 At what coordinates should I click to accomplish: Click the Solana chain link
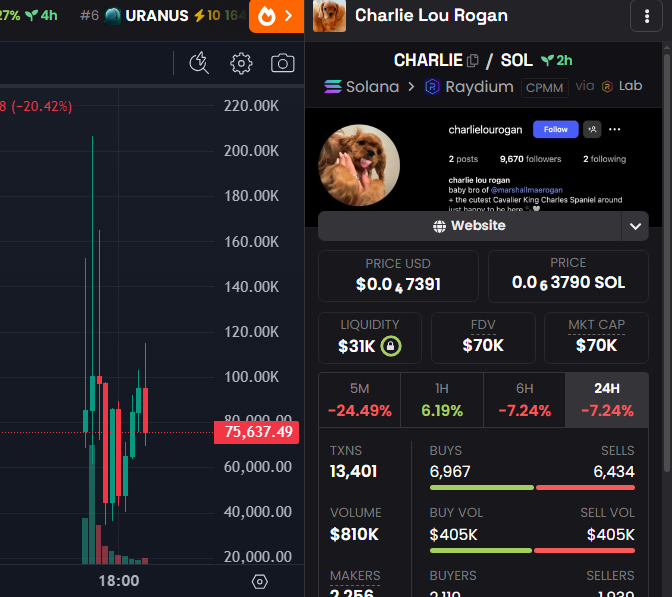(x=362, y=87)
